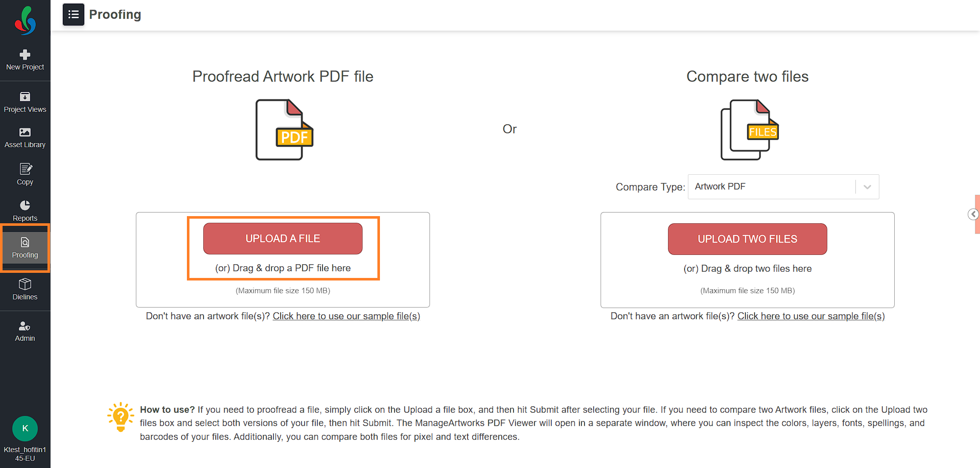Click the UPLOAD A FILE button
The image size is (980, 468).
coord(283,239)
